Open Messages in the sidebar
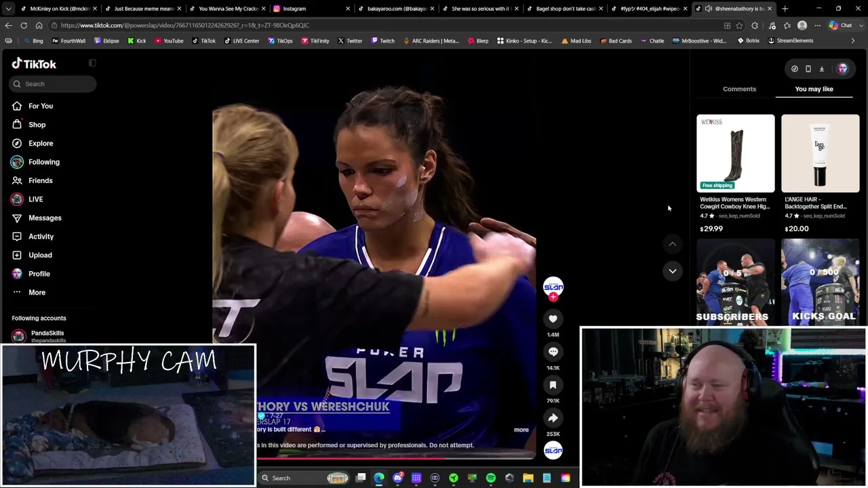The image size is (868, 488). [45, 218]
